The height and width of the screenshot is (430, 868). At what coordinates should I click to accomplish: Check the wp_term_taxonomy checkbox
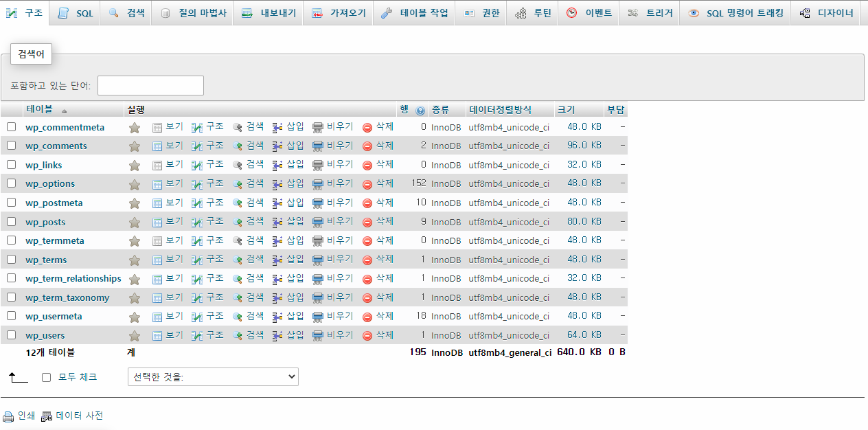pyautogui.click(x=11, y=297)
